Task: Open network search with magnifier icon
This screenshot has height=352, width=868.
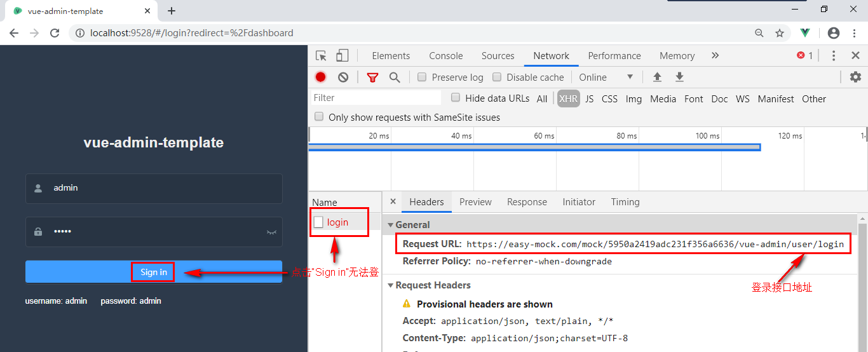Action: 395,78
